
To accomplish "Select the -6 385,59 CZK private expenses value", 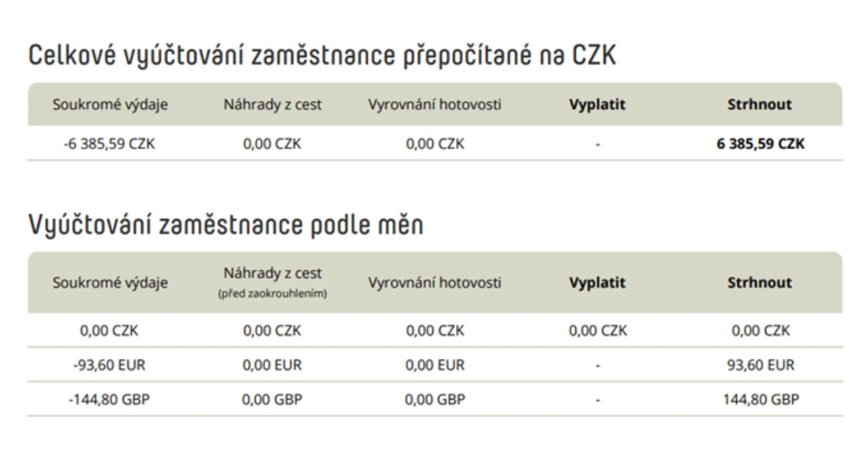I will (109, 143).
